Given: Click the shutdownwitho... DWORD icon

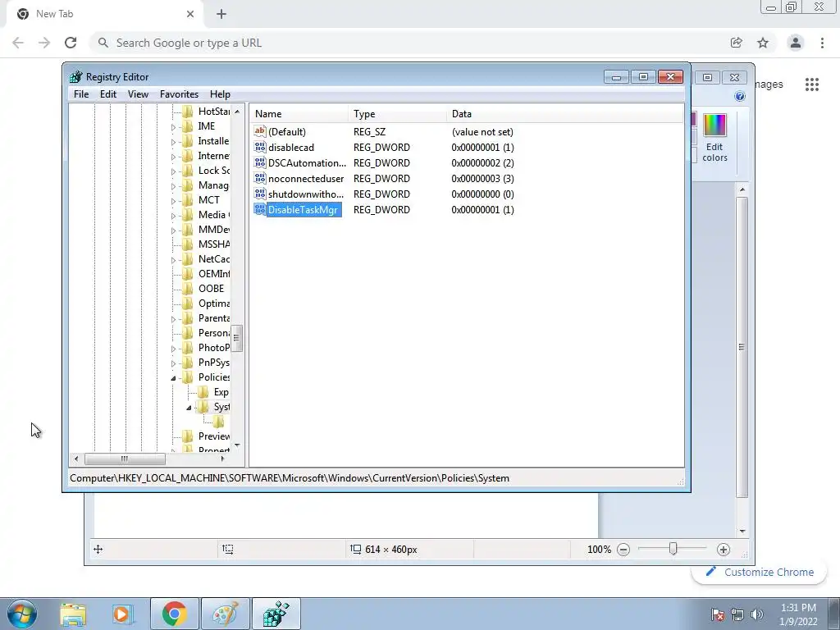Looking at the screenshot, I should click(260, 194).
